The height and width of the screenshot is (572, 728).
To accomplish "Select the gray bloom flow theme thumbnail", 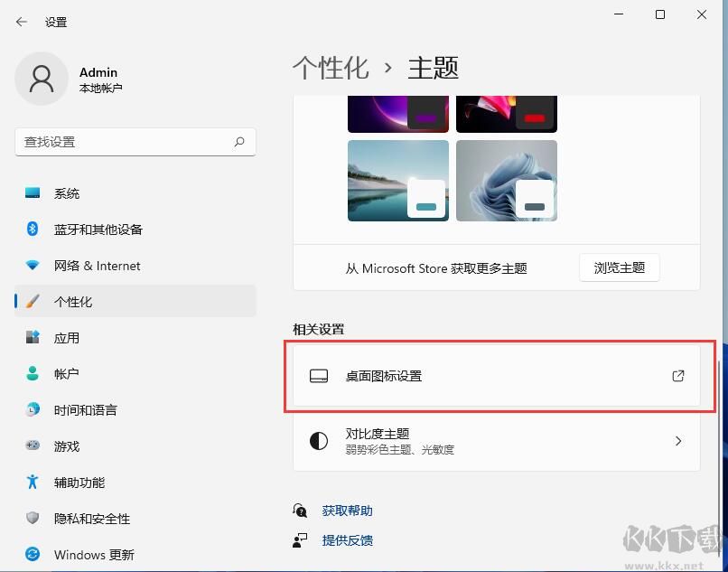I will pos(507,181).
